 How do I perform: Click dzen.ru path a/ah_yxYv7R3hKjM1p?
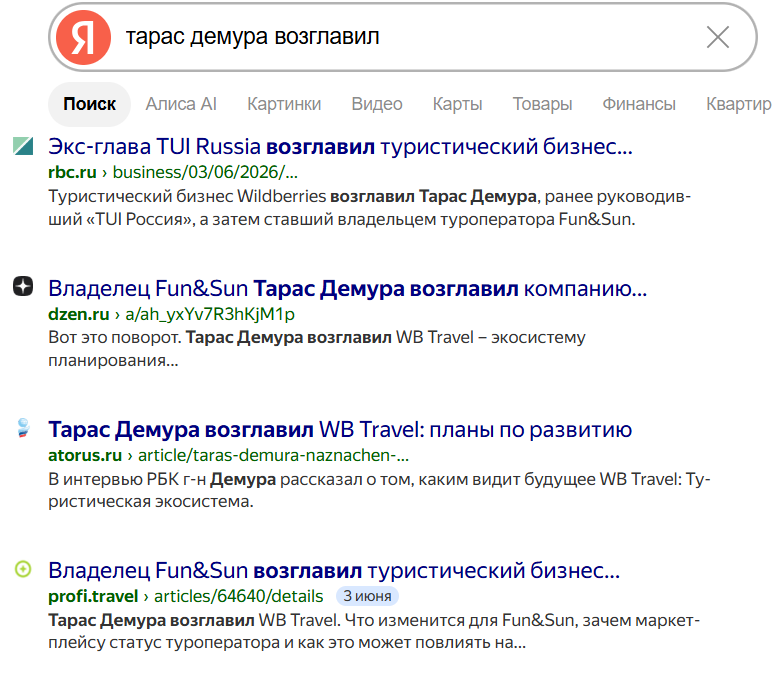[210, 314]
